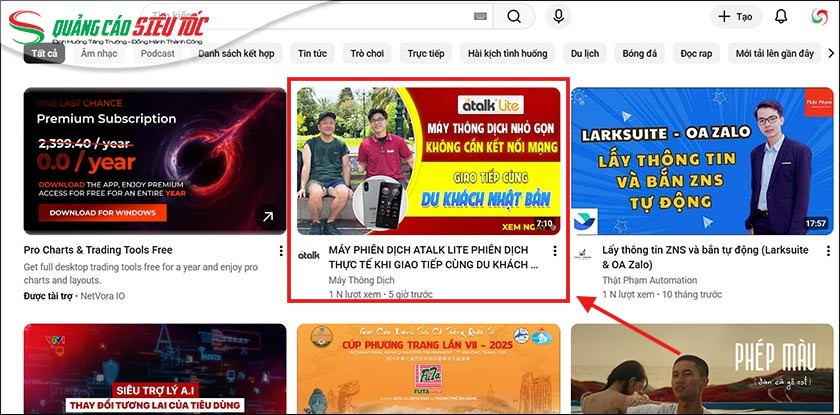The image size is (840, 415).
Task: Show more category chips with the arrow
Action: pos(831,54)
